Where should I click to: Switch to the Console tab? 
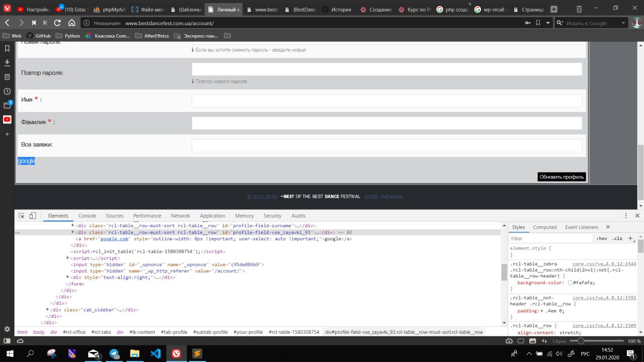point(87,216)
